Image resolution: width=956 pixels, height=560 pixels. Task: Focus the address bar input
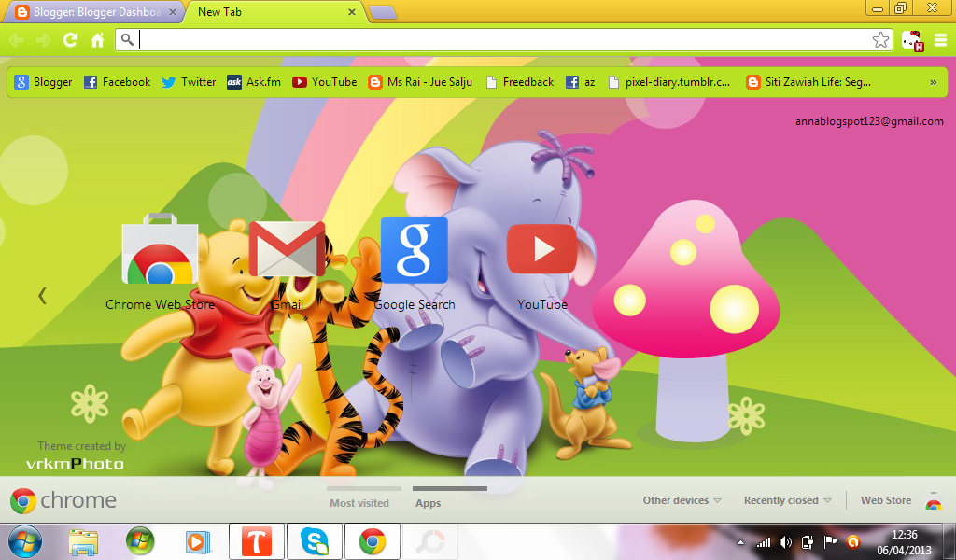click(x=503, y=40)
